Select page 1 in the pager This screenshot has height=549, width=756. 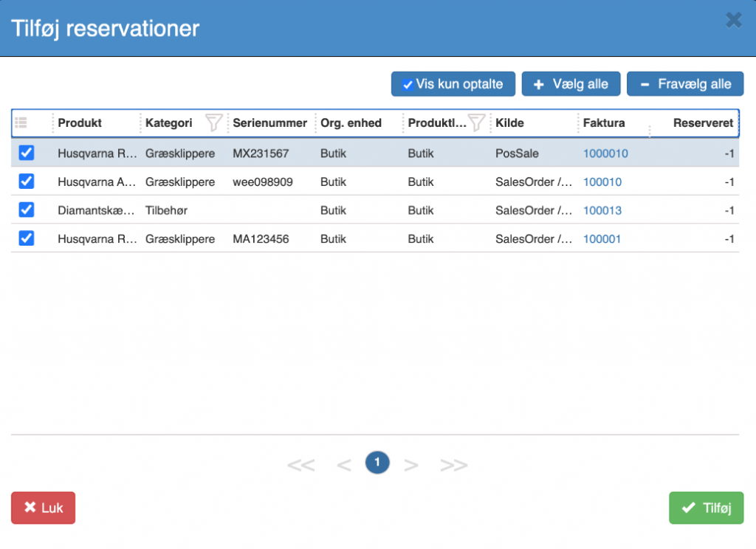[x=377, y=463]
